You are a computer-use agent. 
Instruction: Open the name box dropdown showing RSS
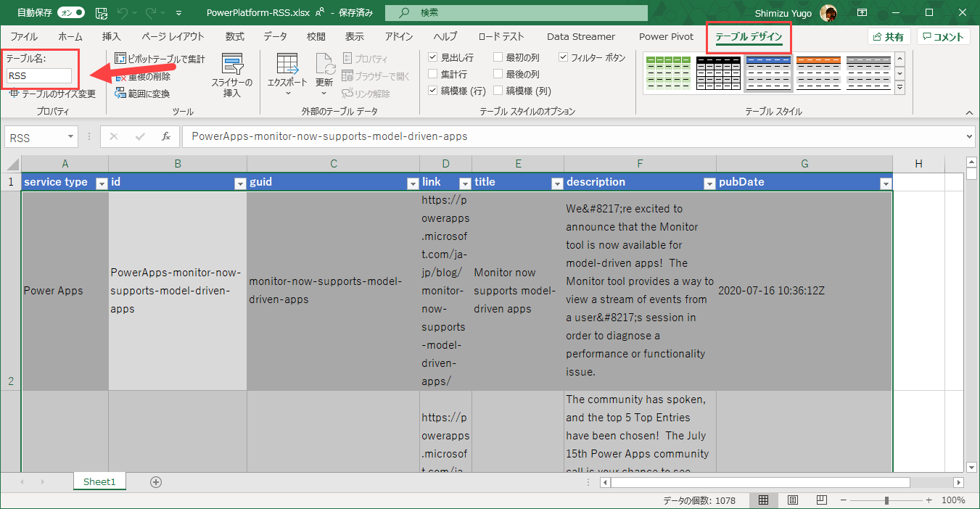[69, 136]
